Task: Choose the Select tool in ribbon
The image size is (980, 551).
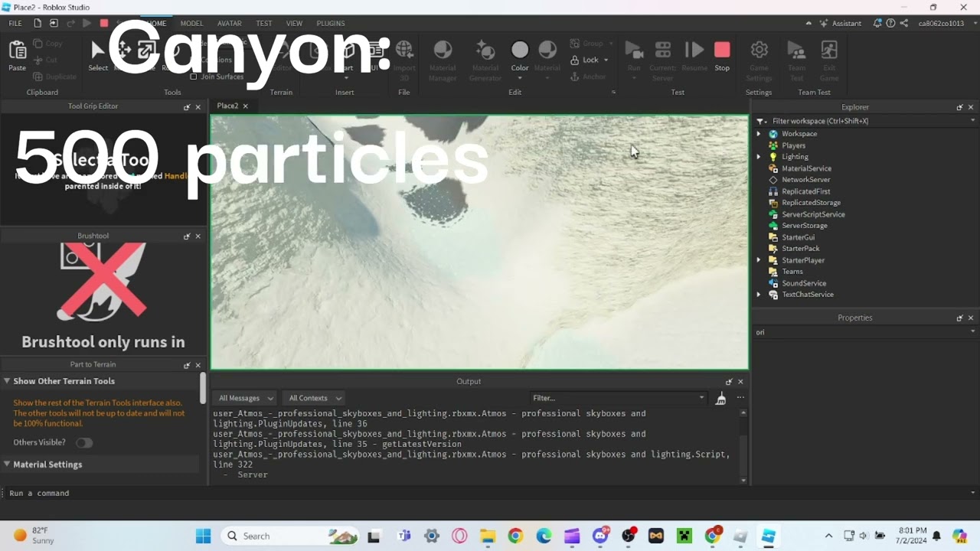Action: coord(98,54)
